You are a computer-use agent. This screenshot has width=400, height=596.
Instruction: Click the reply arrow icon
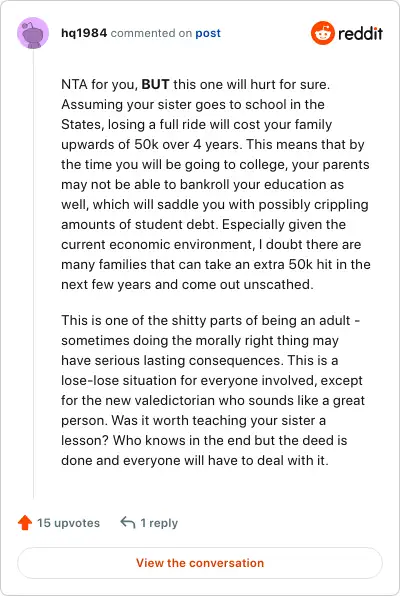(x=128, y=523)
